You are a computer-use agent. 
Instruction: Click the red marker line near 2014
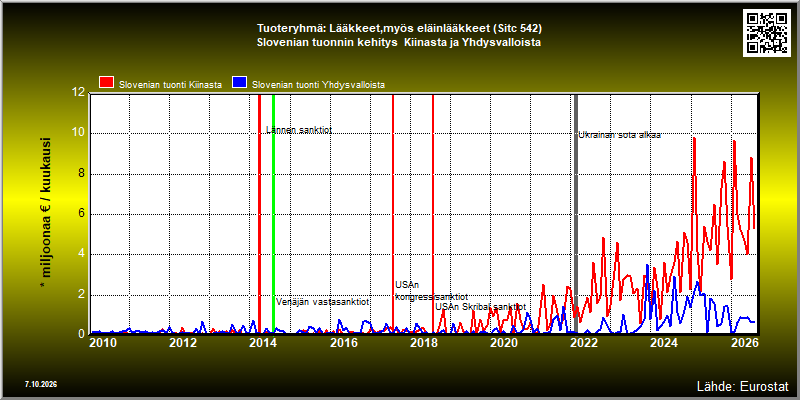click(x=259, y=214)
